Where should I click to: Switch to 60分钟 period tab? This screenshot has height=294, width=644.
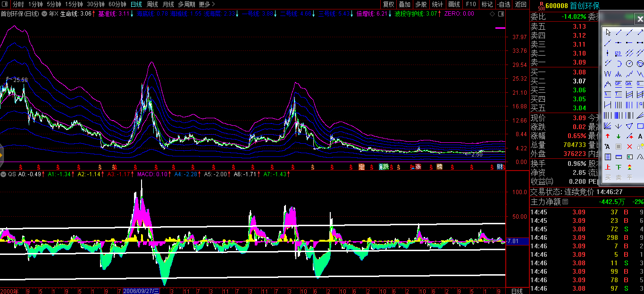point(117,4)
